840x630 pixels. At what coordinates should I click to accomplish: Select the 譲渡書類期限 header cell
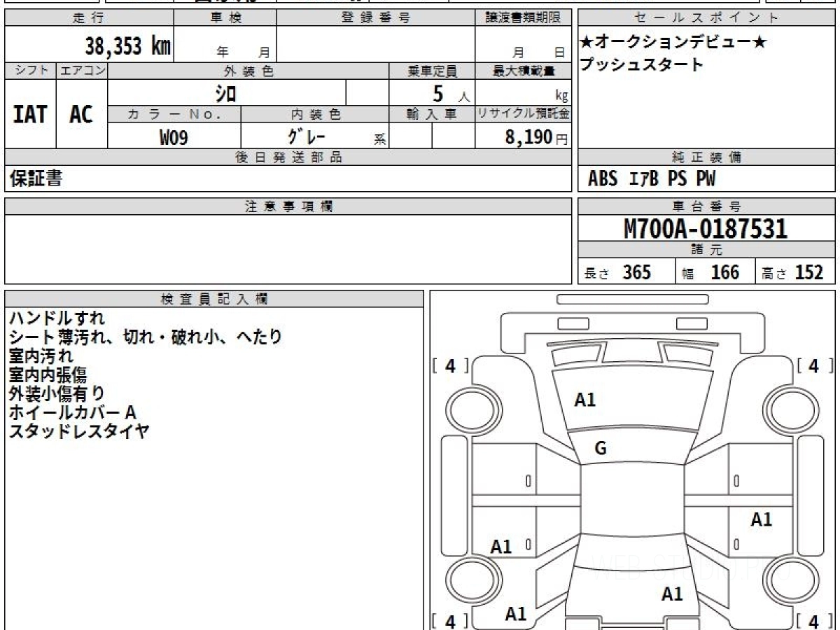[524, 18]
